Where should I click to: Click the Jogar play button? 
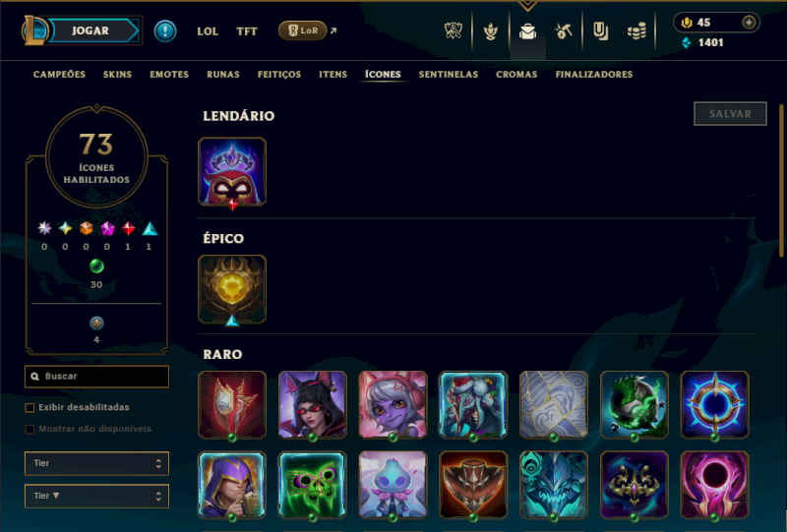tap(91, 30)
